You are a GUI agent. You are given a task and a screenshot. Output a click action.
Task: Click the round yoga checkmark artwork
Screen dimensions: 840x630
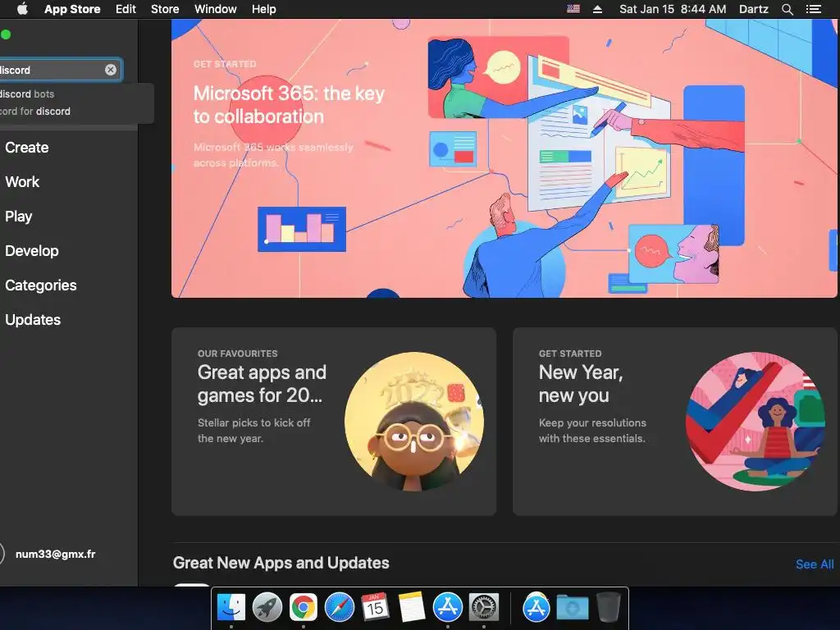click(756, 422)
